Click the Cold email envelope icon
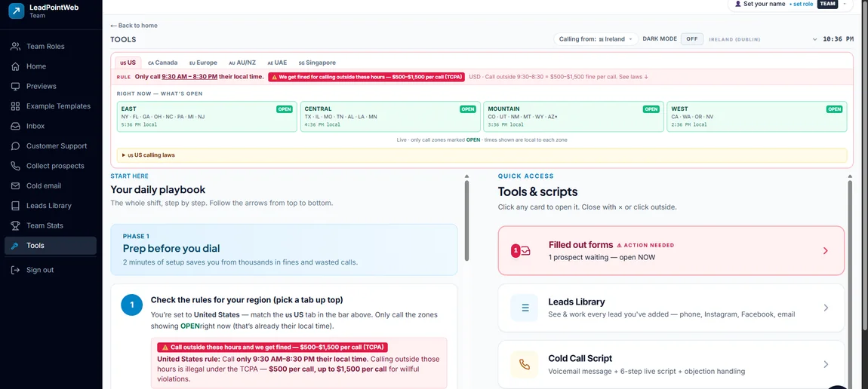868x389 pixels. click(16, 185)
